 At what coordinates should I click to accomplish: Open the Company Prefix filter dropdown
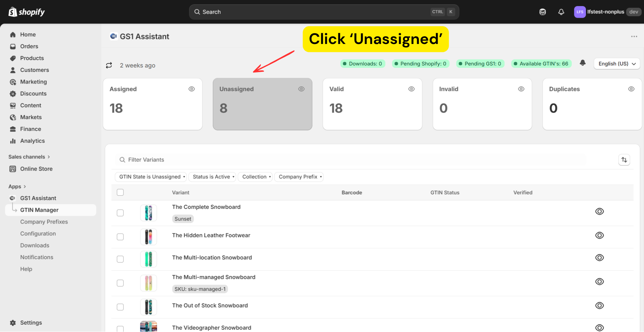(299, 177)
